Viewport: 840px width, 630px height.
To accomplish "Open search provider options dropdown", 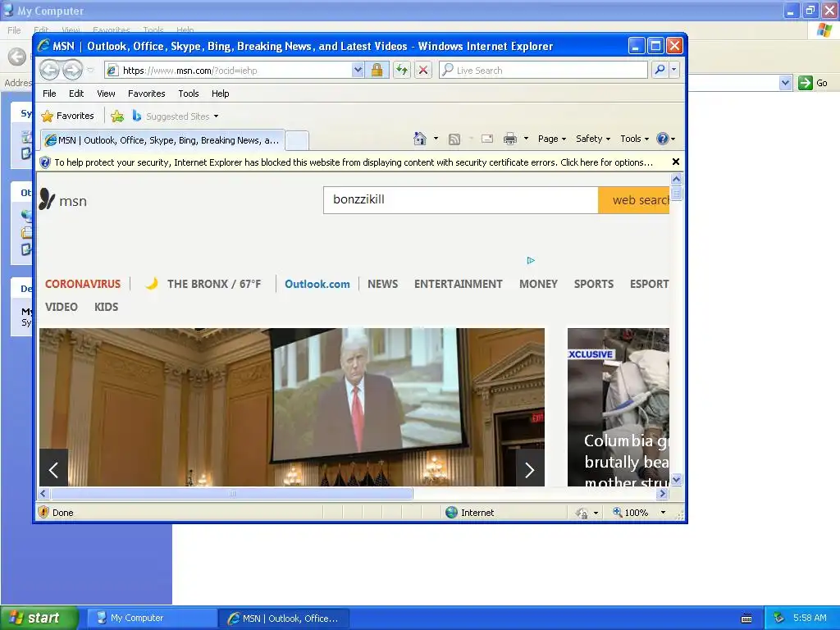I will tap(674, 70).
